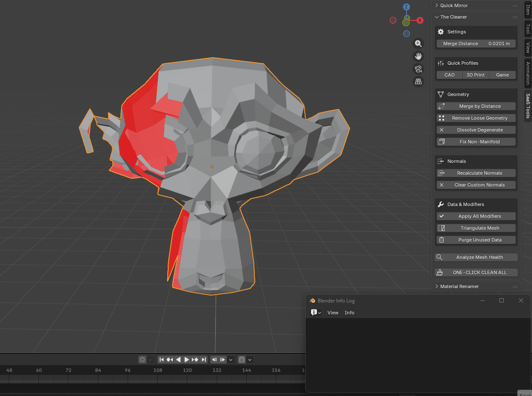Click the red X axis on gizmo
532x396 pixels.
click(420, 20)
